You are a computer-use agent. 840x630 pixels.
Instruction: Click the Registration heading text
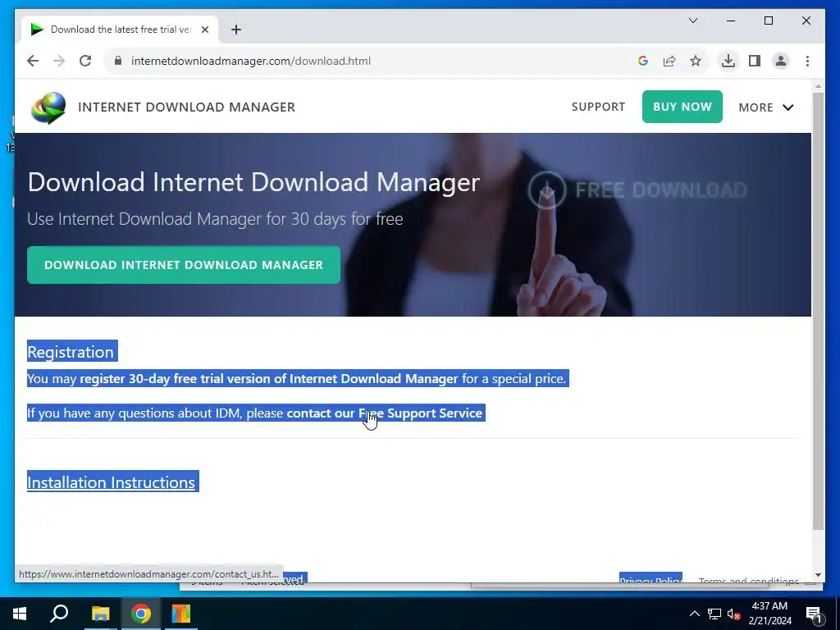click(x=71, y=352)
